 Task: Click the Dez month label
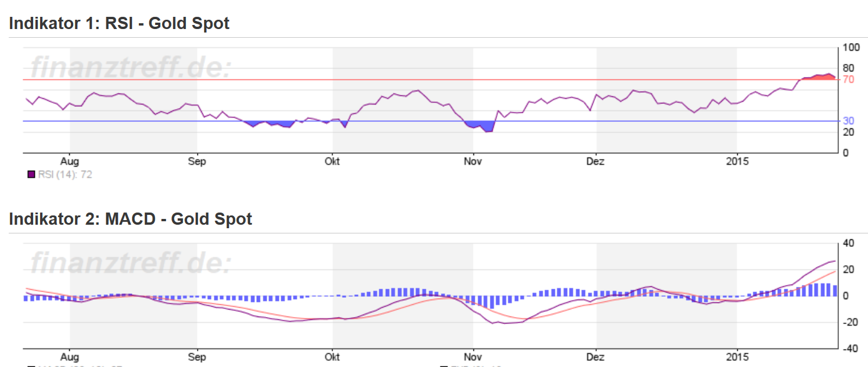596,162
